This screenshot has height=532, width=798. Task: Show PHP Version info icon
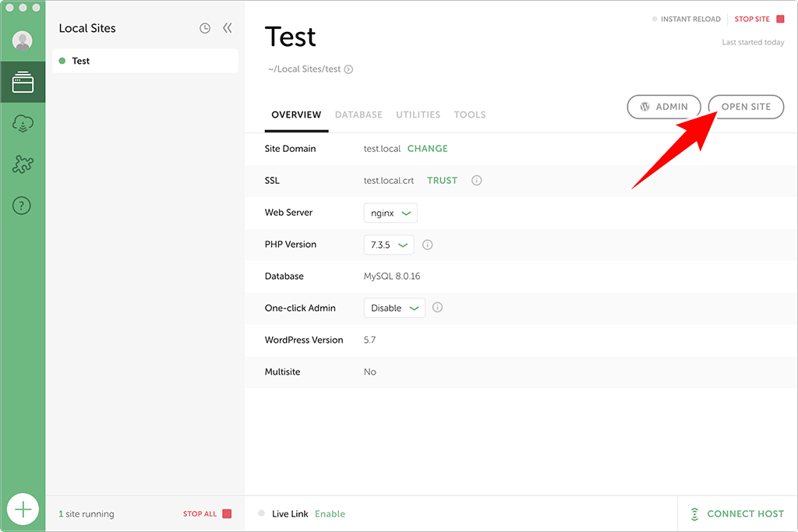coord(428,245)
